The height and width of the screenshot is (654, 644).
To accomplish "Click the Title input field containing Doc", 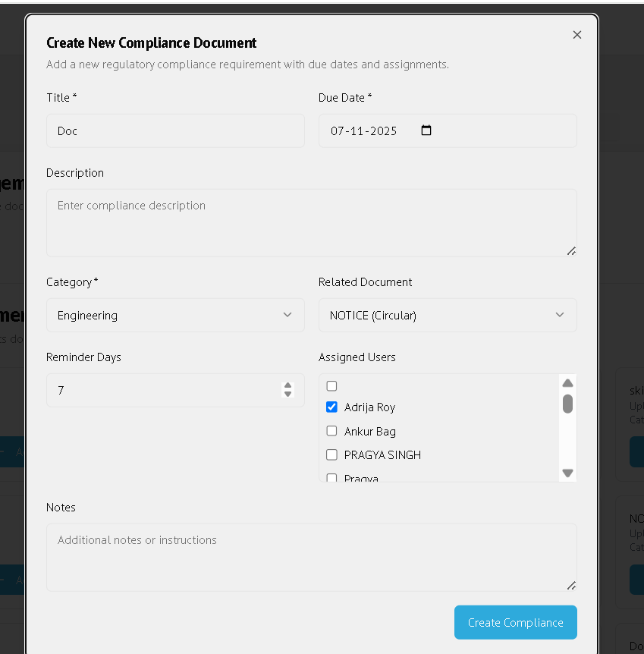I will tap(175, 131).
